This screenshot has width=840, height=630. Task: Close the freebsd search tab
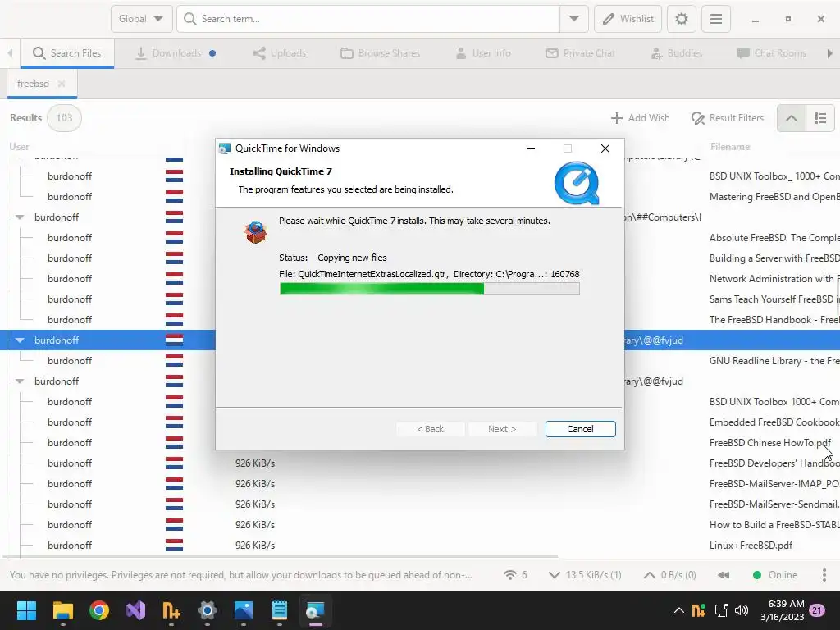[x=62, y=84]
